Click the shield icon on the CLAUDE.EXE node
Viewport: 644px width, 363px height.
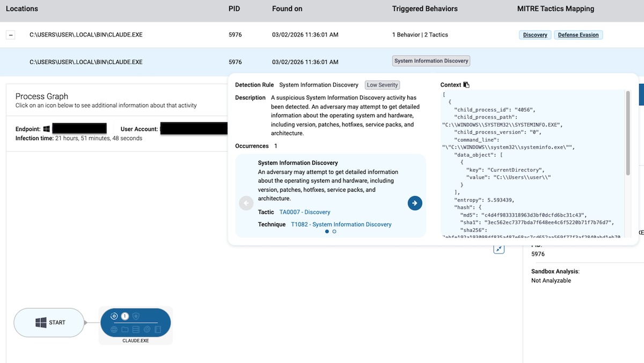coord(136,316)
